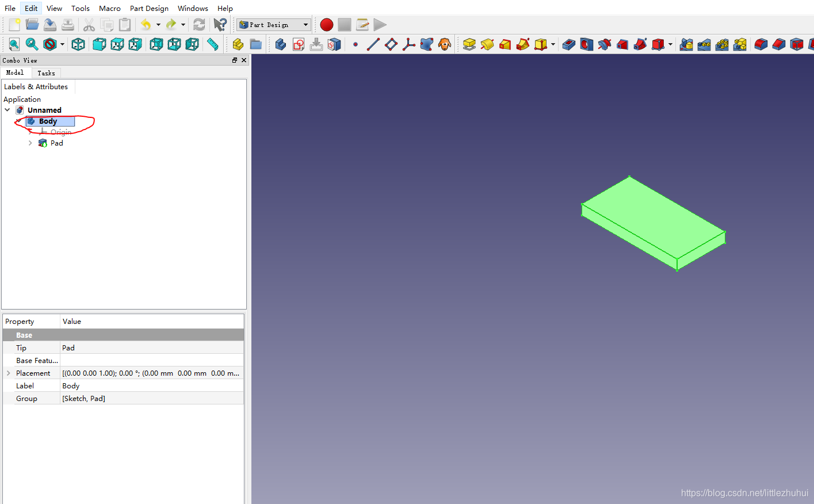Undo the last action with the yellow arrow
Image resolution: width=814 pixels, height=504 pixels.
coord(146,25)
